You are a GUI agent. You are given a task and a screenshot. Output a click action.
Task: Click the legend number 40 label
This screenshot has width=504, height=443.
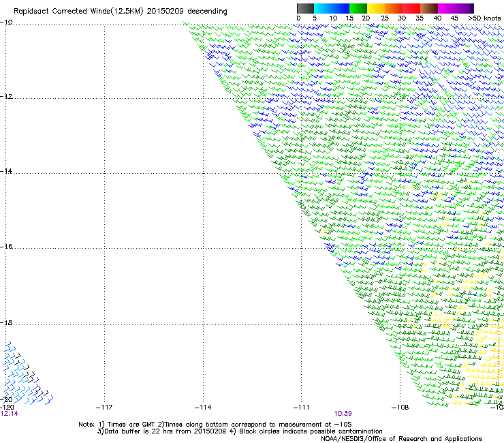pyautogui.click(x=437, y=18)
